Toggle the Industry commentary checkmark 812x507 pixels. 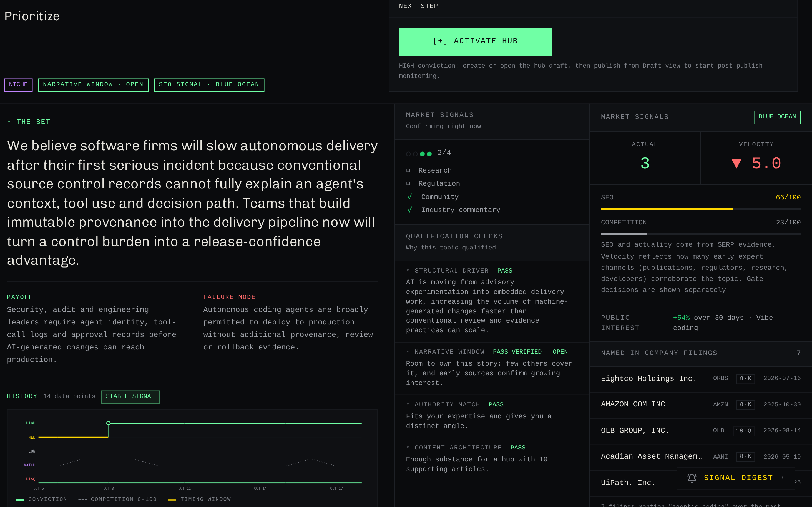pyautogui.click(x=410, y=210)
